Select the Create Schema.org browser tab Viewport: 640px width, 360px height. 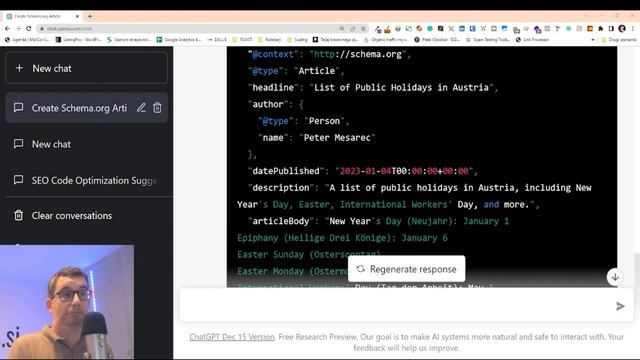tap(42, 16)
